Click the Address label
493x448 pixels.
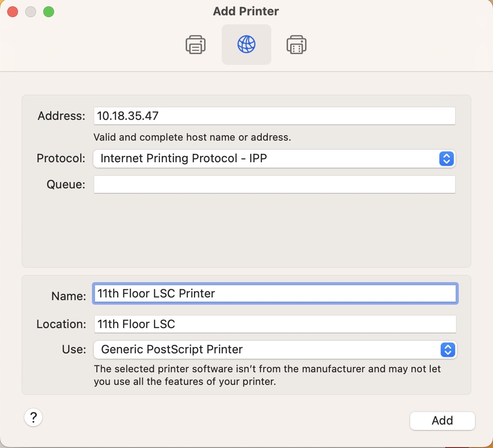tap(61, 116)
